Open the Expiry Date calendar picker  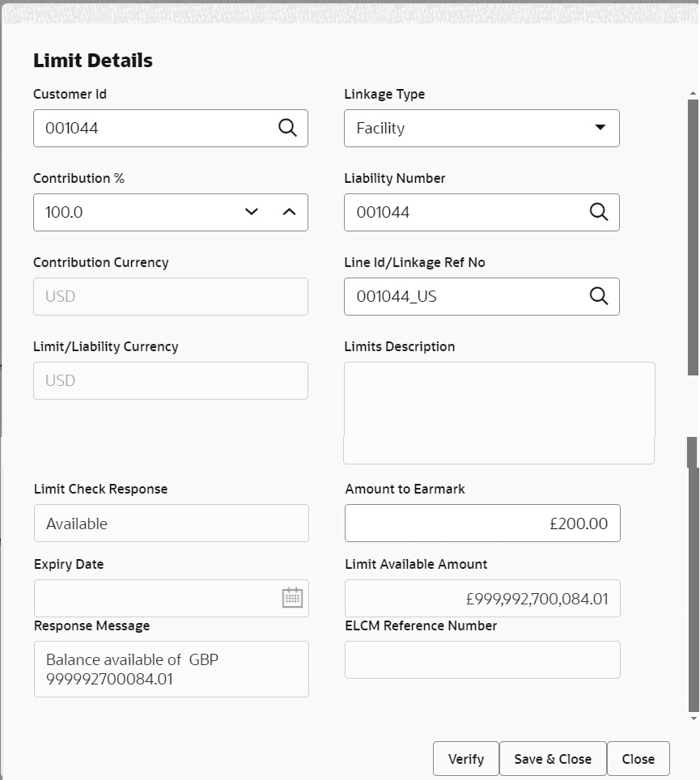(x=291, y=599)
